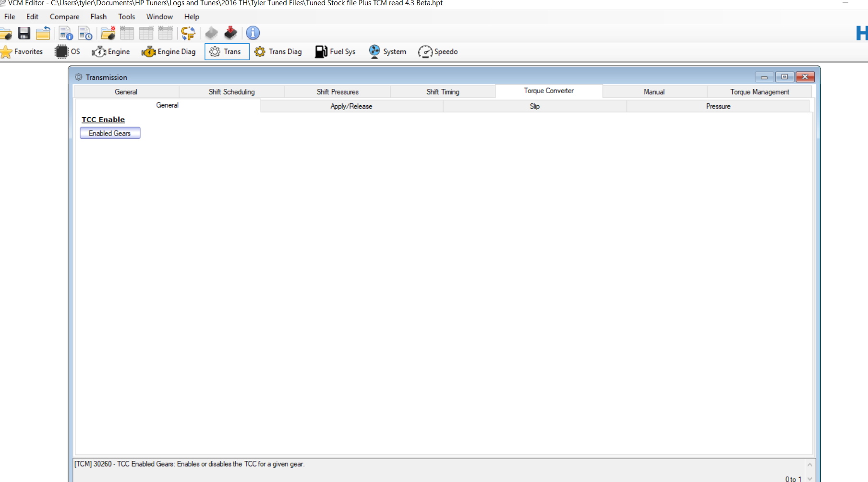Open the Window menu
This screenshot has width=868, height=482.
coord(159,17)
